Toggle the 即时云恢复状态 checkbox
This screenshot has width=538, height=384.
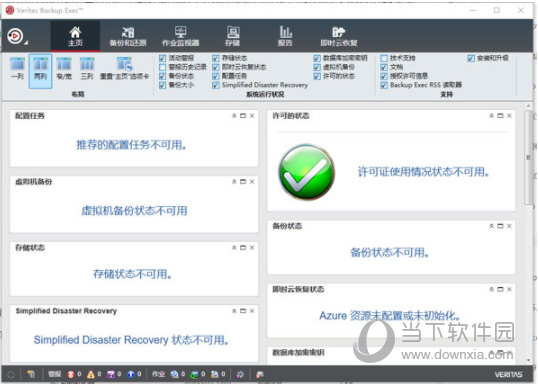click(x=215, y=67)
